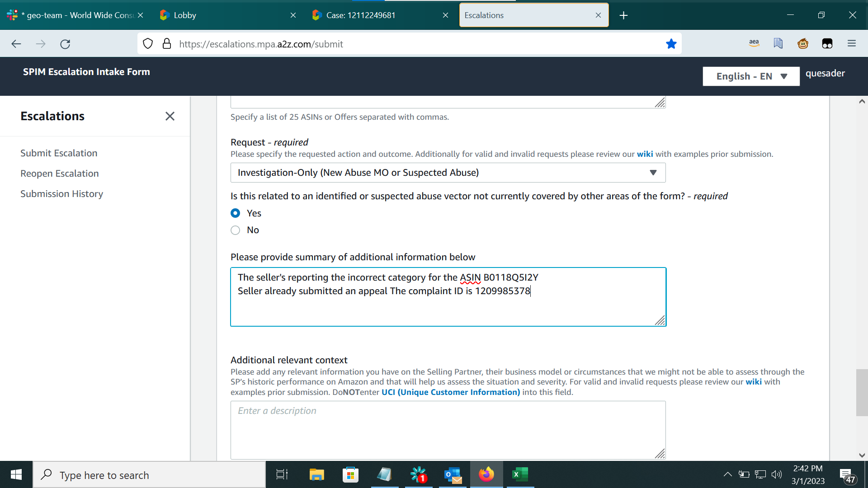The width and height of the screenshot is (868, 488).
Task: Open the monkey face extension icon
Action: pyautogui.click(x=803, y=43)
